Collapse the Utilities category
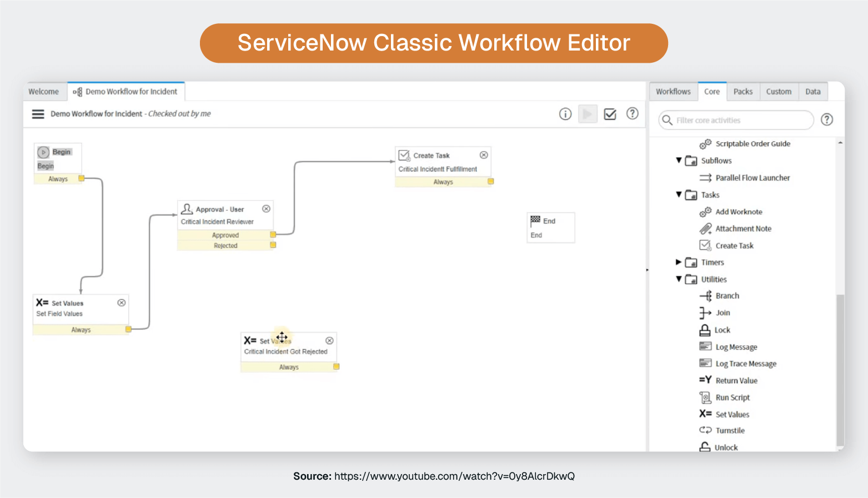Screen dimensions: 868x498 coord(679,279)
